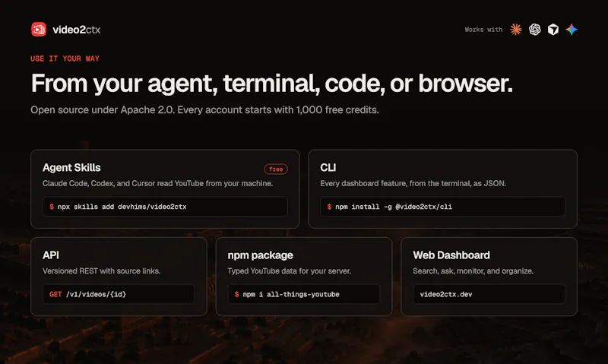Click the headline From your agent, terminal...

pyautogui.click(x=272, y=84)
